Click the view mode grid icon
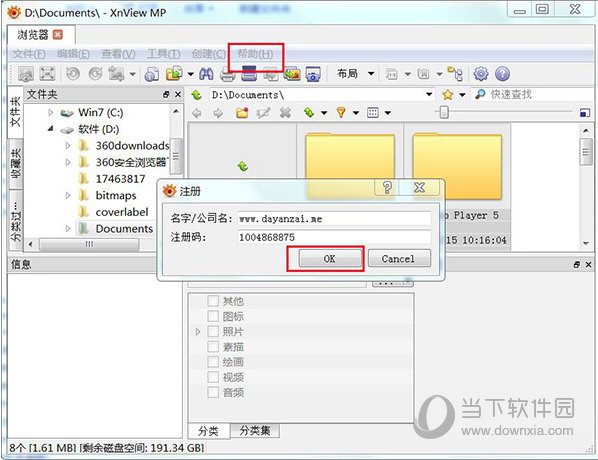This screenshot has height=460, width=598. 373,113
